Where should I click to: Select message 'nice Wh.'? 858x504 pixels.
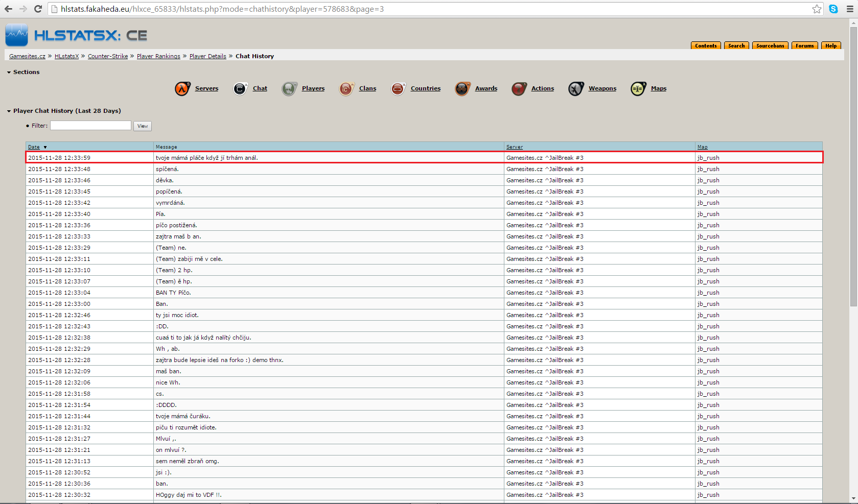168,382
